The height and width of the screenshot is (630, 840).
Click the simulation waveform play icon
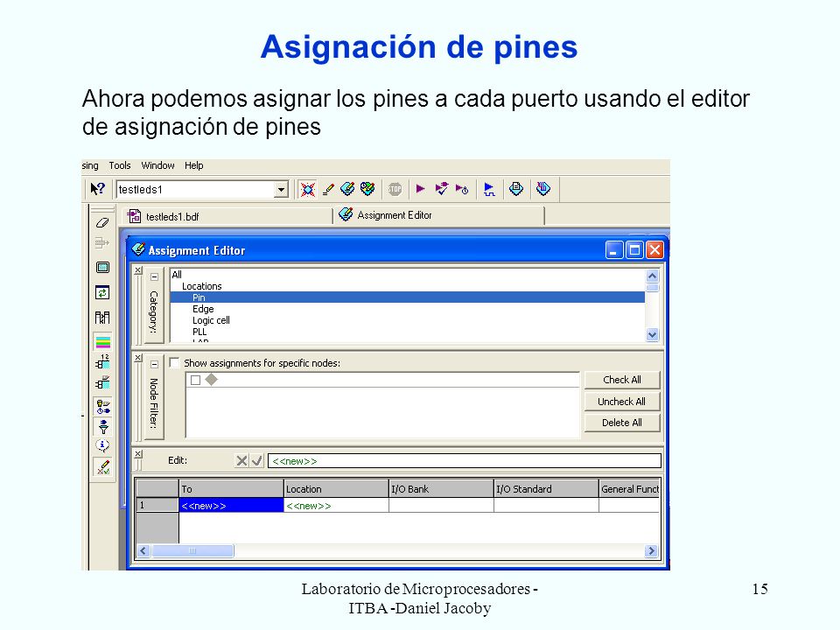[x=489, y=189]
